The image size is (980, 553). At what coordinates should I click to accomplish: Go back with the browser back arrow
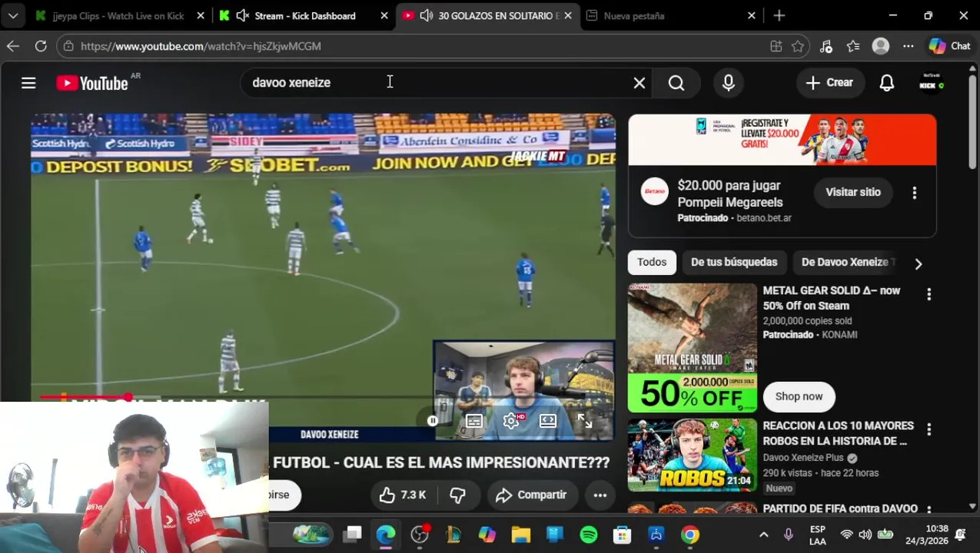pos(13,46)
